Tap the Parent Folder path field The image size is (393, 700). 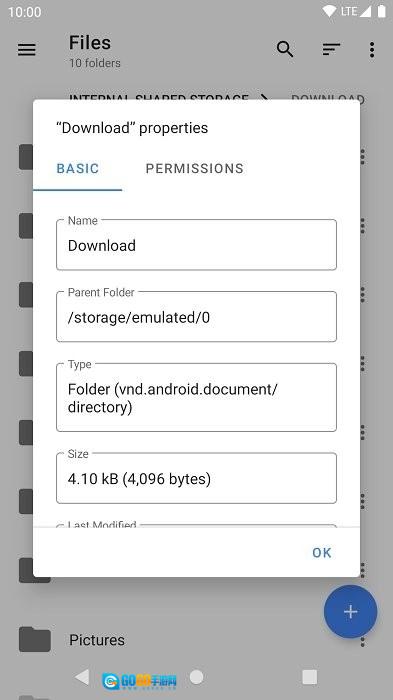(x=196, y=317)
